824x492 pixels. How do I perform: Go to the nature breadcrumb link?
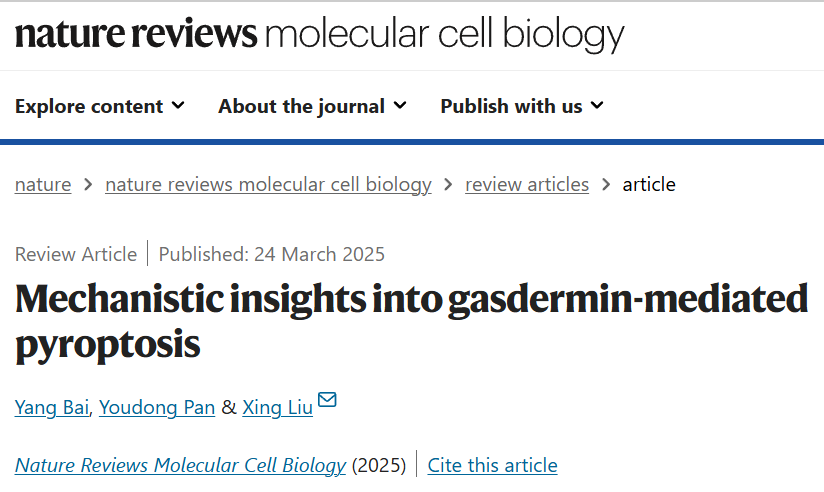point(43,185)
